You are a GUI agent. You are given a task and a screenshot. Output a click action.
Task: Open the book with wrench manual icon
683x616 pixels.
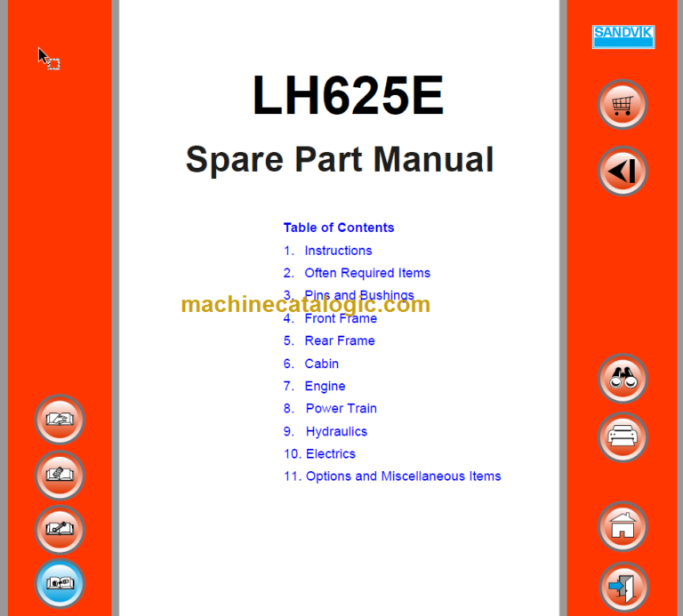coord(60,529)
